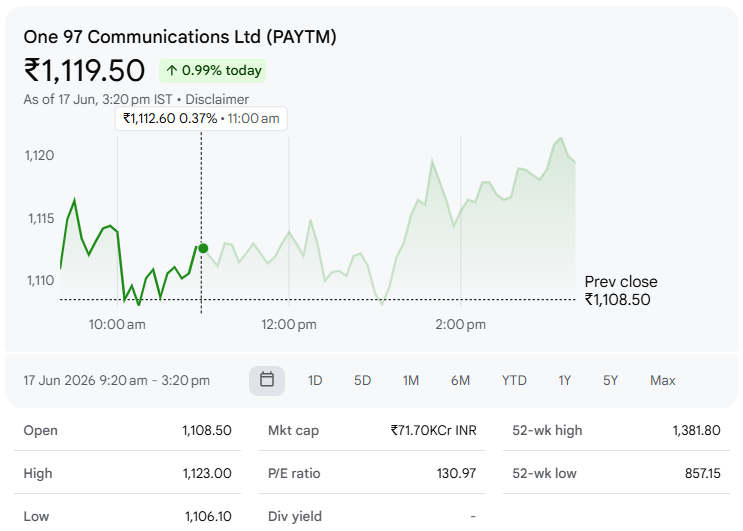Click the 10:00 am axis label
The height and width of the screenshot is (531, 743).
point(117,325)
